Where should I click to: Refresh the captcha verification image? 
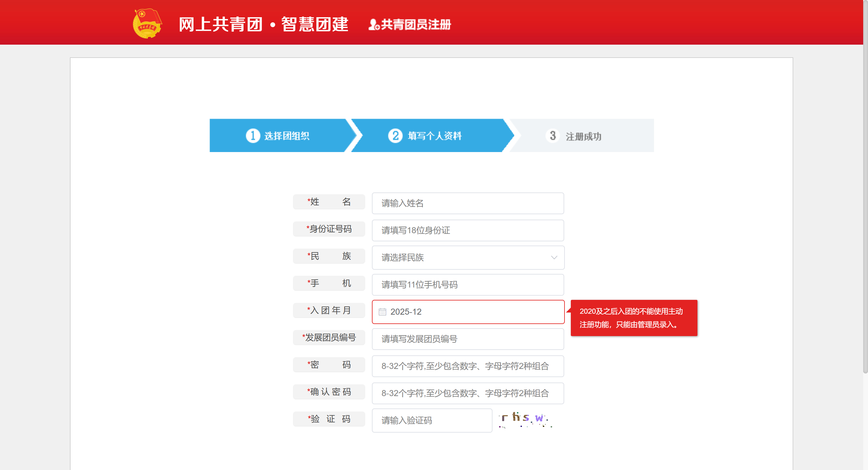pyautogui.click(x=525, y=420)
